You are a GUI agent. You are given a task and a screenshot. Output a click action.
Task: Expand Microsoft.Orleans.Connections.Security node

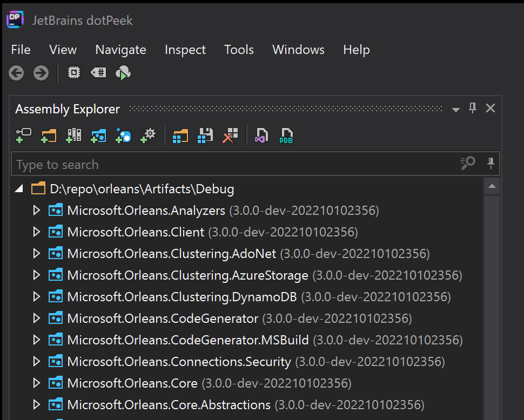point(37,362)
